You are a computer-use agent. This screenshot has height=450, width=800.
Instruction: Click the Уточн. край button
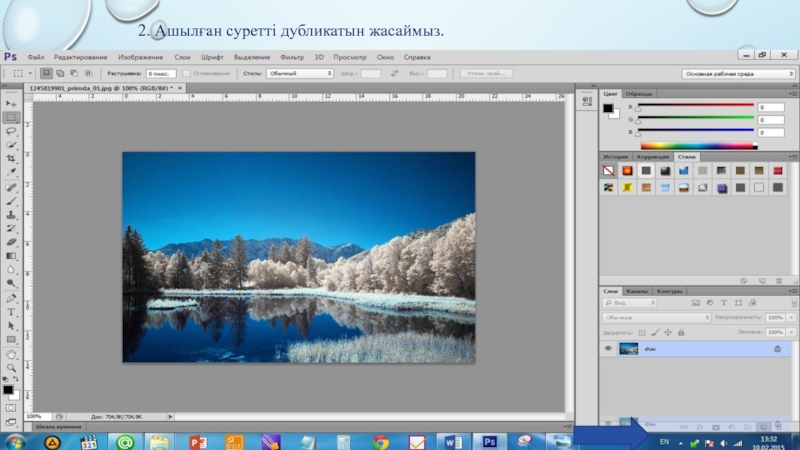tap(486, 73)
